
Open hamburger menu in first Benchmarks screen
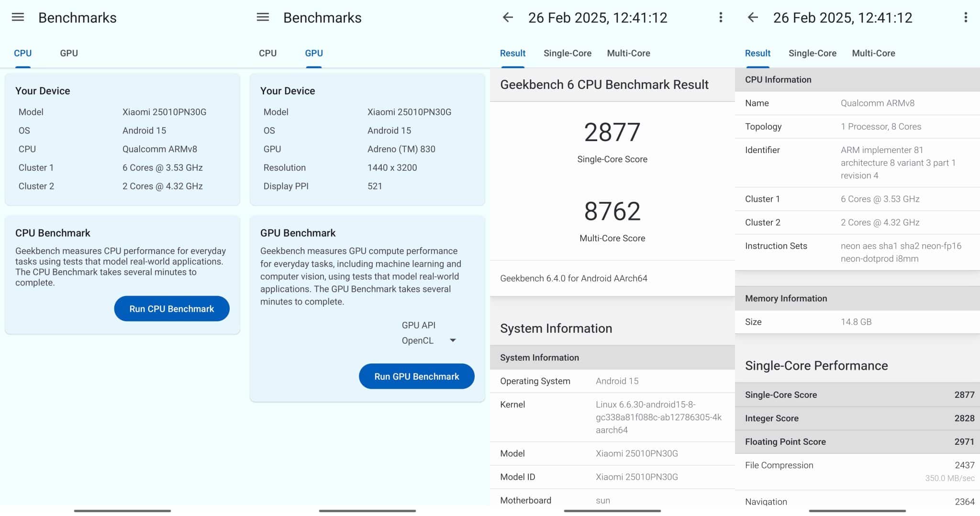[x=18, y=18]
